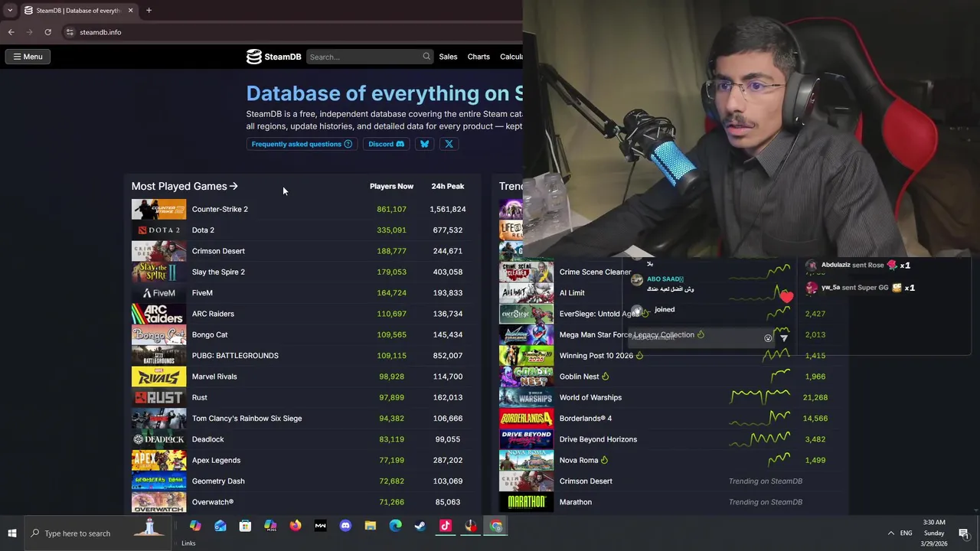
Task: Click the taskbar search box
Action: 100,533
